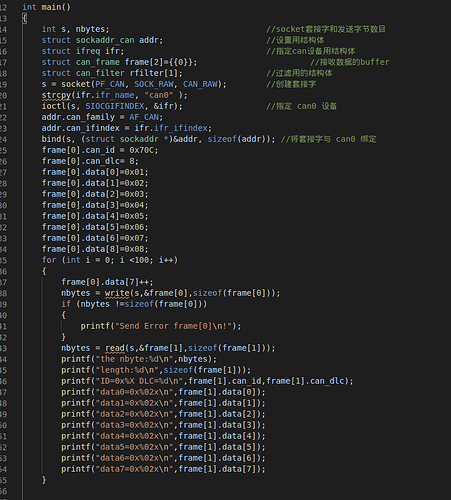Screen dimensions: 451x500
Task: Click the comment mentioning 'can0' after ioctl
Action: click(x=301, y=106)
